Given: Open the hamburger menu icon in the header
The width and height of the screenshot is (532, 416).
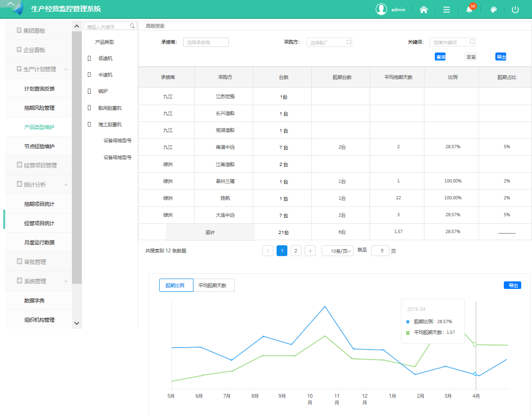Looking at the screenshot, I should click(x=447, y=9).
